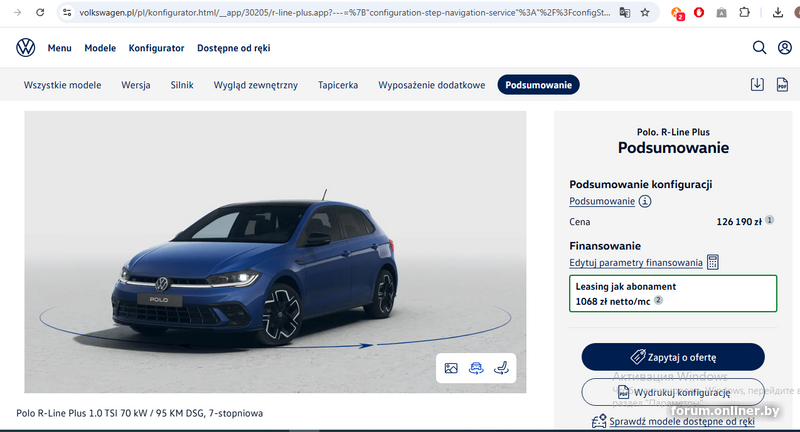Bookmark this page with the star icon
The height and width of the screenshot is (432, 800).
(x=645, y=12)
